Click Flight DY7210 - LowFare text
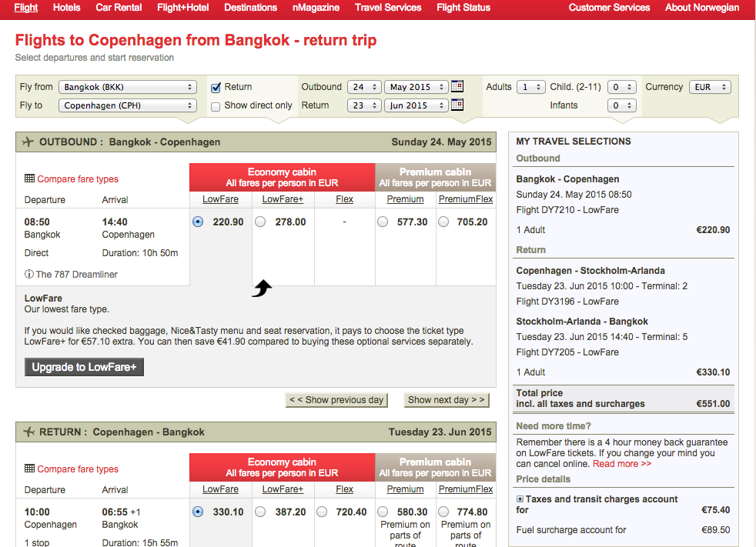The height and width of the screenshot is (547, 756). [567, 209]
